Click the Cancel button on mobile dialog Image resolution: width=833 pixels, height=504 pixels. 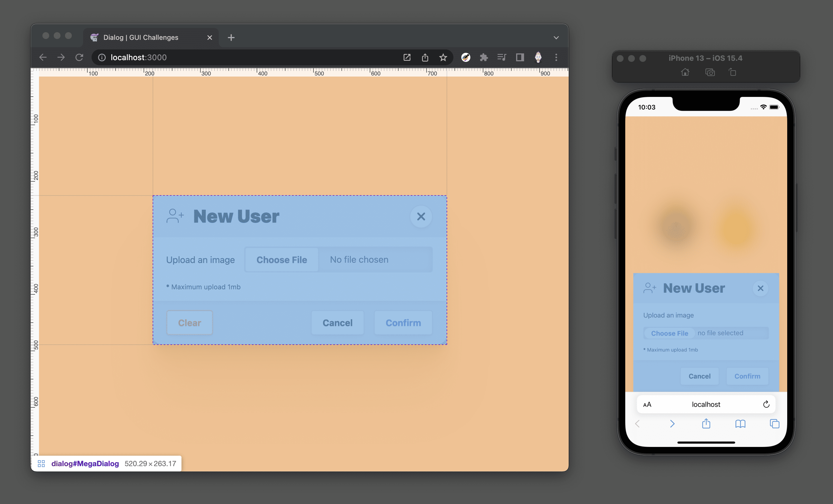click(x=700, y=376)
